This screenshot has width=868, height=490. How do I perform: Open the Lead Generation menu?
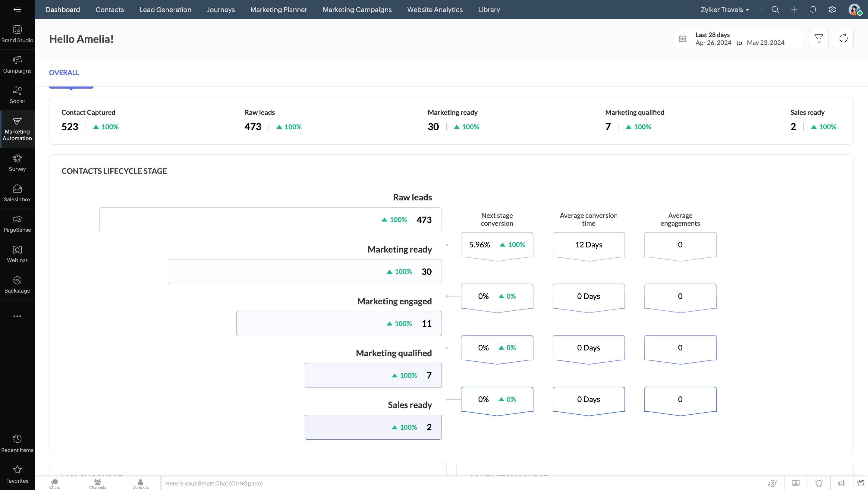[165, 10]
